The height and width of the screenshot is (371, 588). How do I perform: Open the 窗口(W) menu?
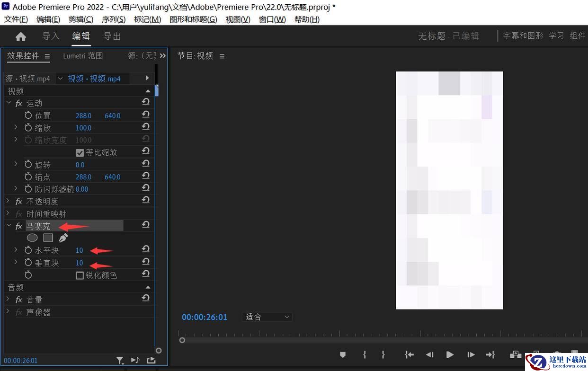click(x=272, y=19)
